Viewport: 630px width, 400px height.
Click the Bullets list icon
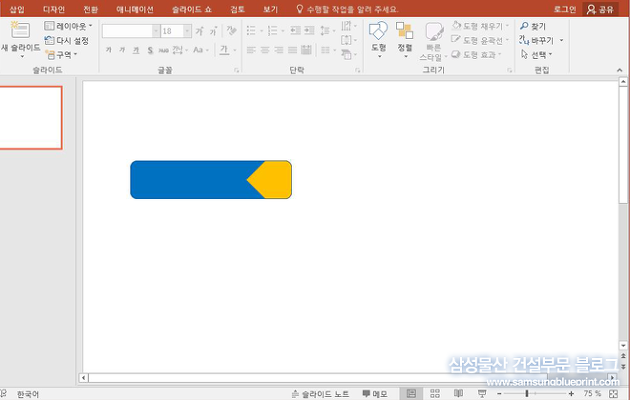coord(251,31)
